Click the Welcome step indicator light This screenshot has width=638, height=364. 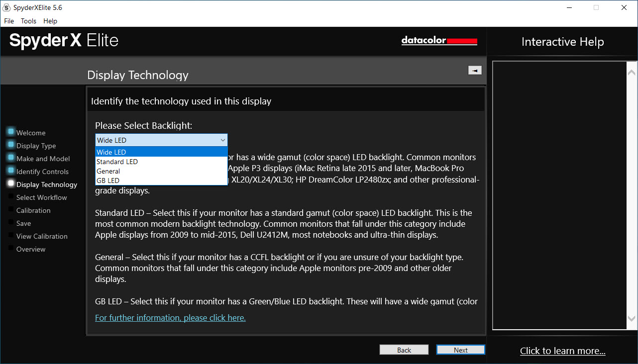point(11,132)
